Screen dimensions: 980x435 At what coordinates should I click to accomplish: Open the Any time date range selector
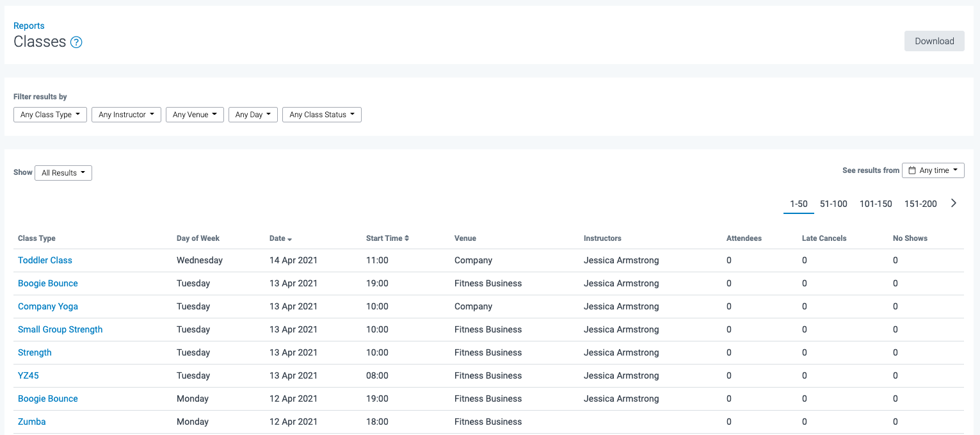coord(933,170)
